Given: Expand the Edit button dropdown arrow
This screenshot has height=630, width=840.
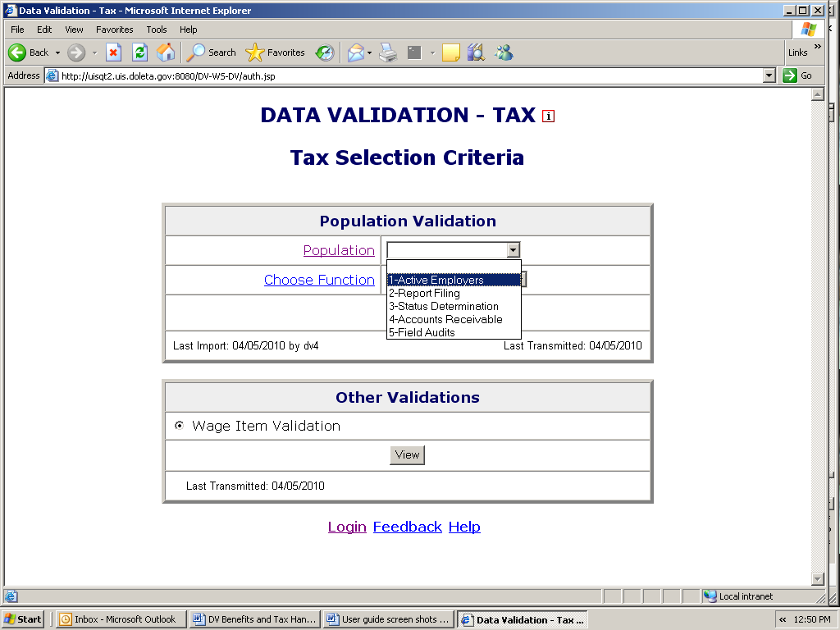Looking at the screenshot, I should [432, 52].
